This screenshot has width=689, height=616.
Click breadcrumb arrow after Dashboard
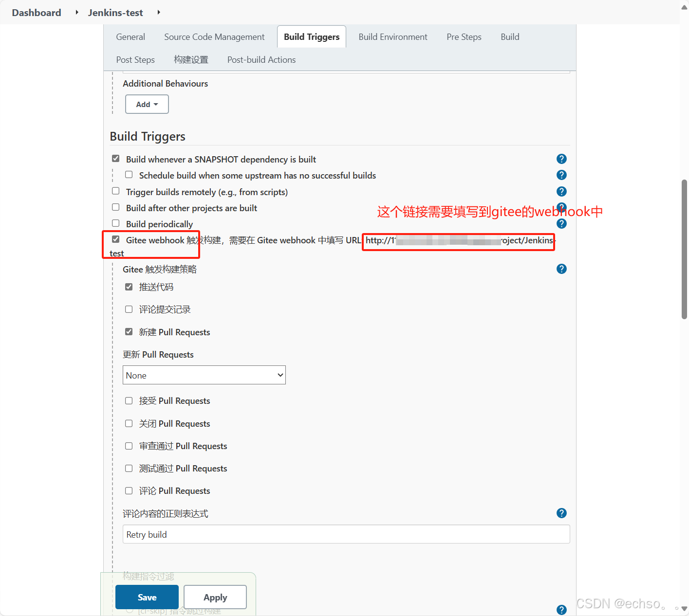77,12
